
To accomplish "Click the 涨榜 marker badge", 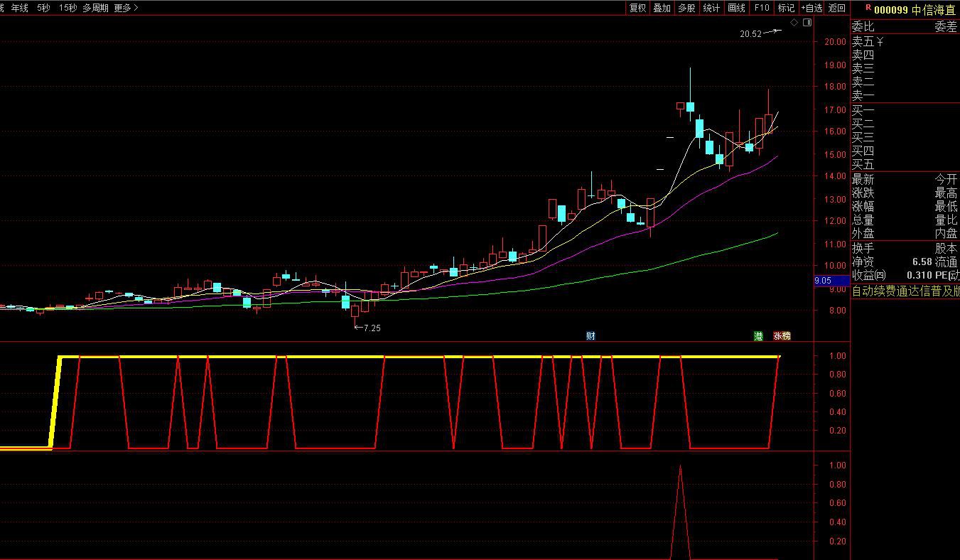I will 782,335.
